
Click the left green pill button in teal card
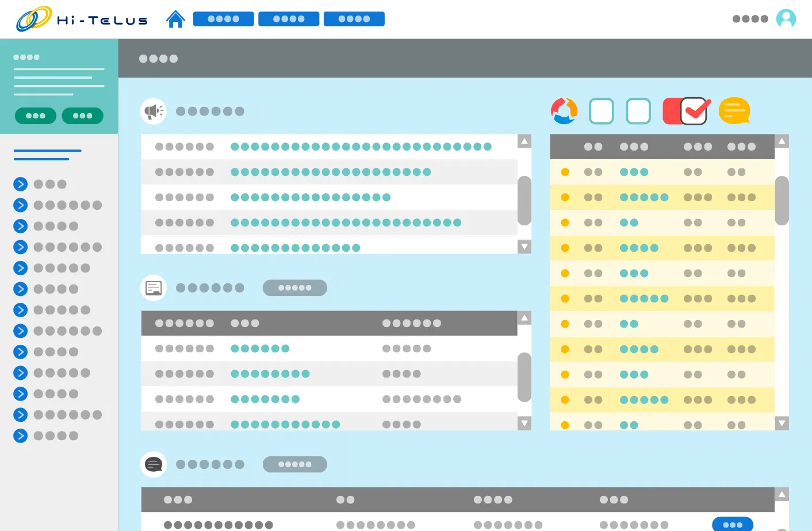[36, 116]
